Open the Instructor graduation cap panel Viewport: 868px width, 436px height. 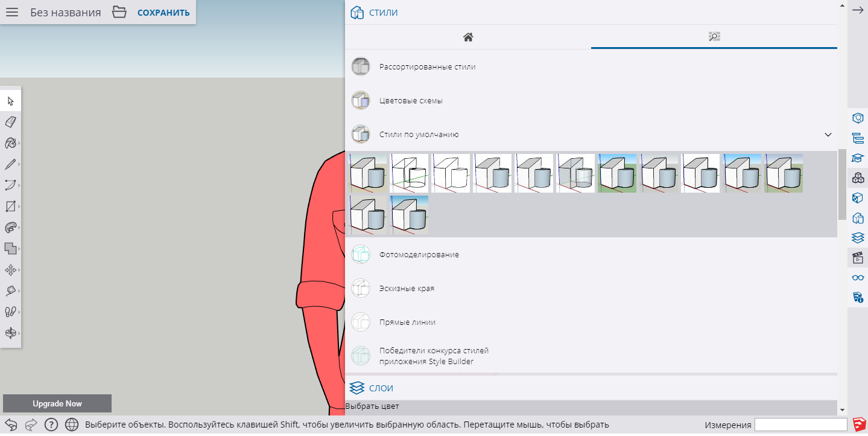tap(858, 158)
